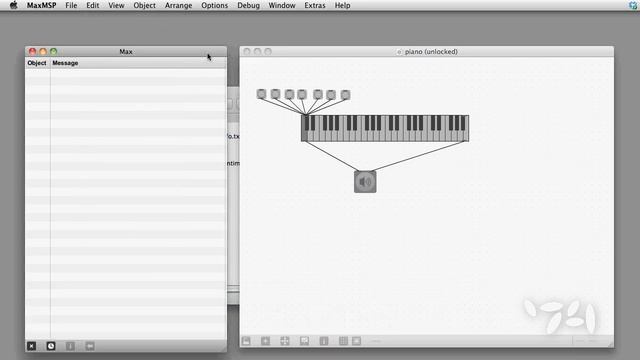Open the Arrange menu
640x360 pixels.
[178, 5]
